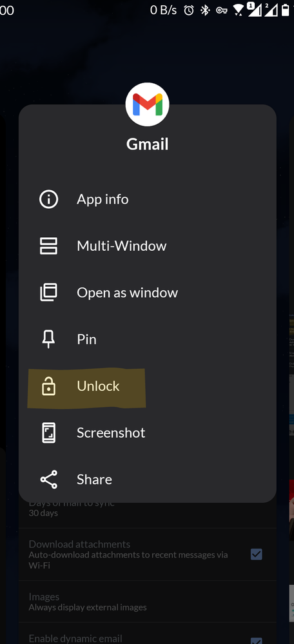Tap the 0 B/s network speed
The image size is (294, 644).
(163, 10)
